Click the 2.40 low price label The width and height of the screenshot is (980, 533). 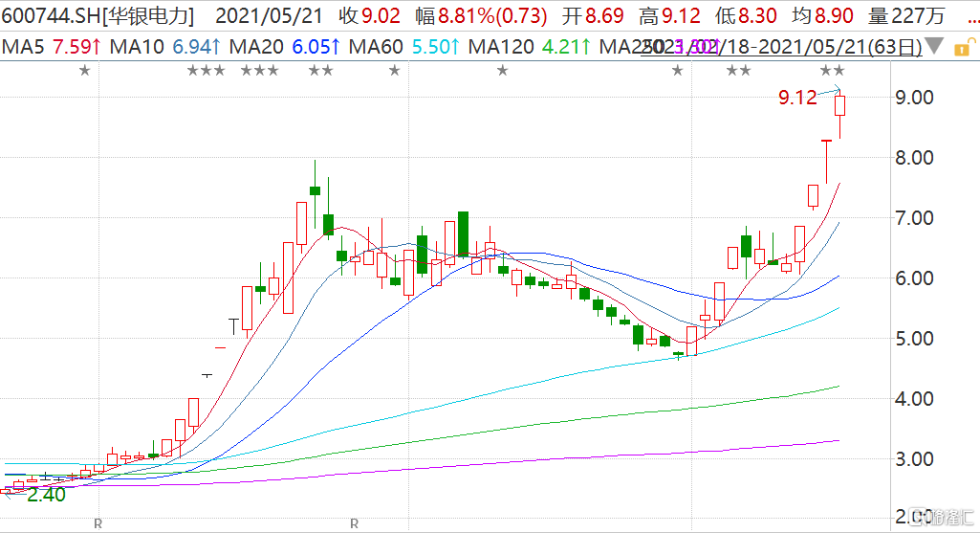coord(46,496)
